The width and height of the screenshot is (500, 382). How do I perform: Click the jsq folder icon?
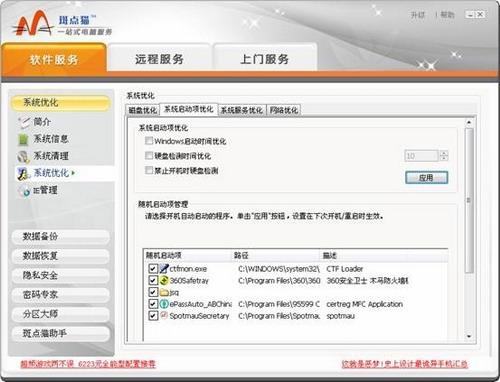coord(164,292)
